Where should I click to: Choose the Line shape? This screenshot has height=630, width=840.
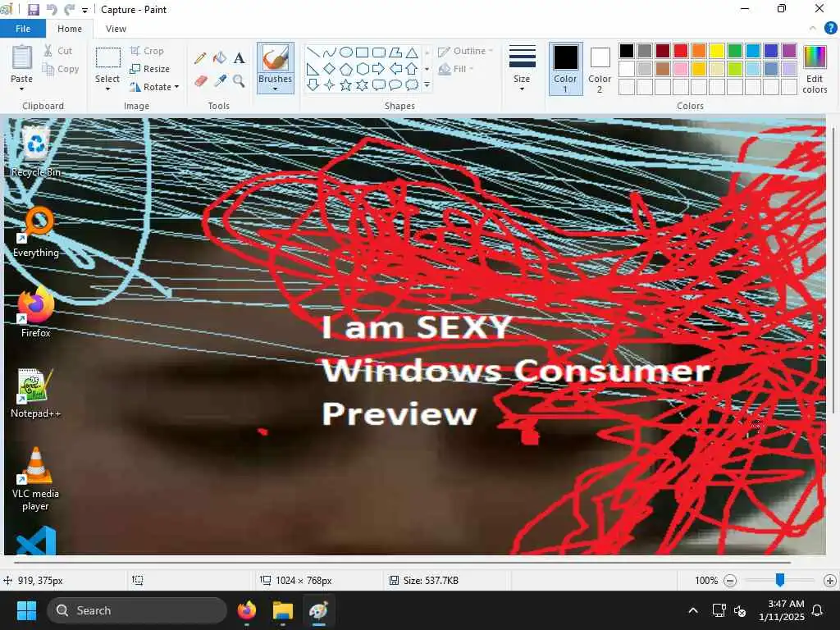pyautogui.click(x=313, y=52)
